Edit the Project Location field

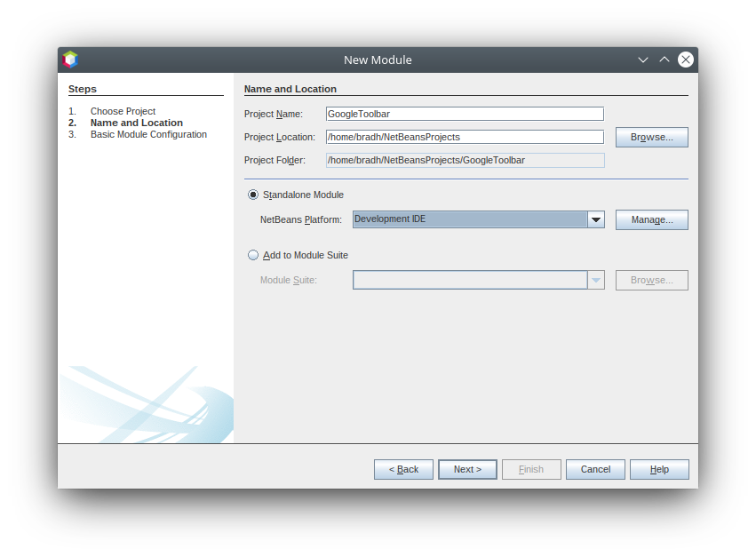coord(465,137)
